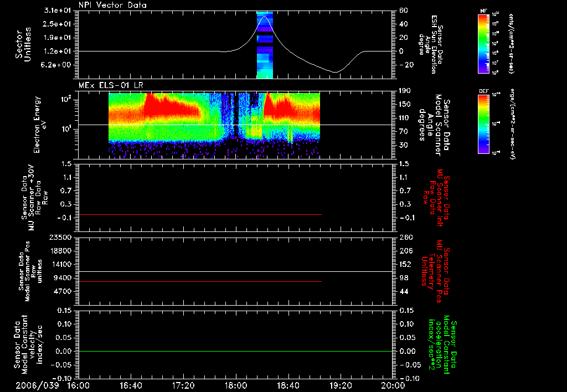Click the '20:00' time axis label

(x=393, y=385)
